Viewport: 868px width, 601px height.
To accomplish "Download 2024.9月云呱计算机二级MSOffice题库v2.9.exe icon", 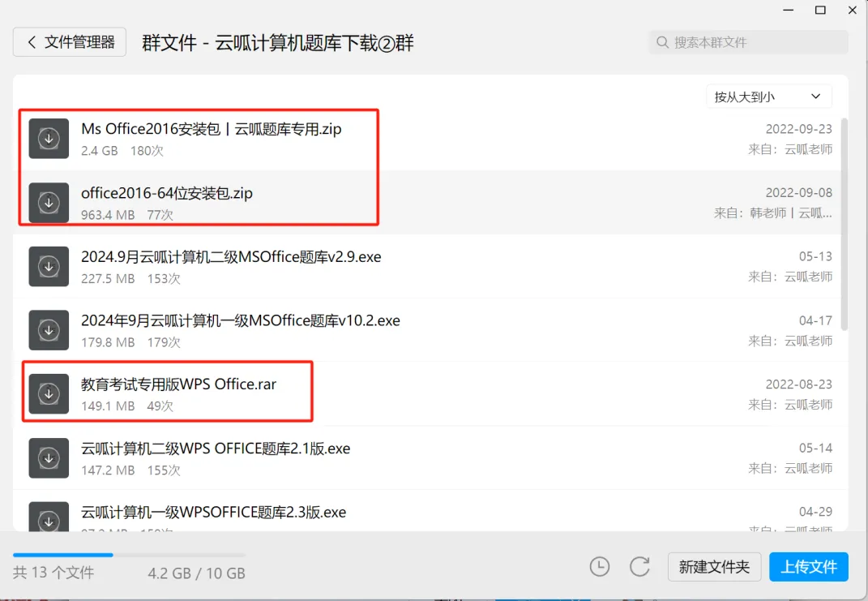I will (x=49, y=266).
